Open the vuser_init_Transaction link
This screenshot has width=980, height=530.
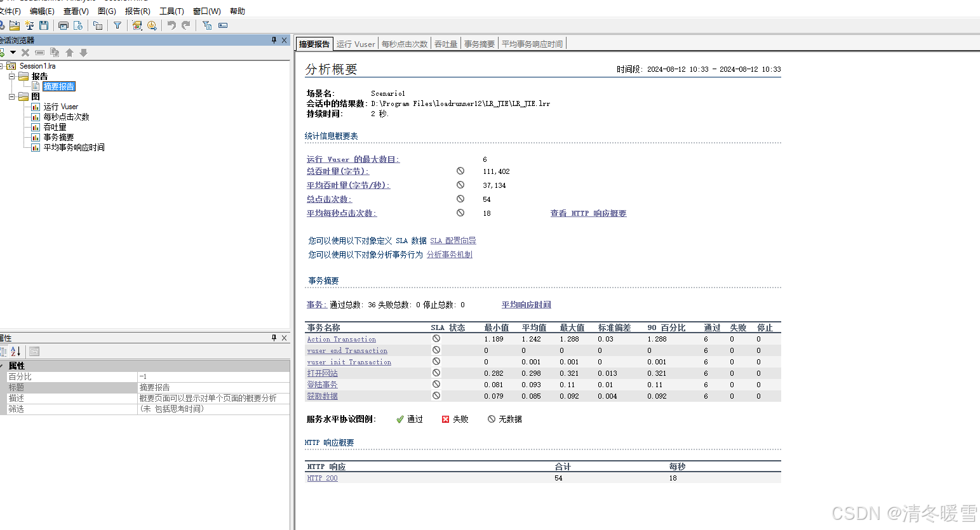click(349, 362)
